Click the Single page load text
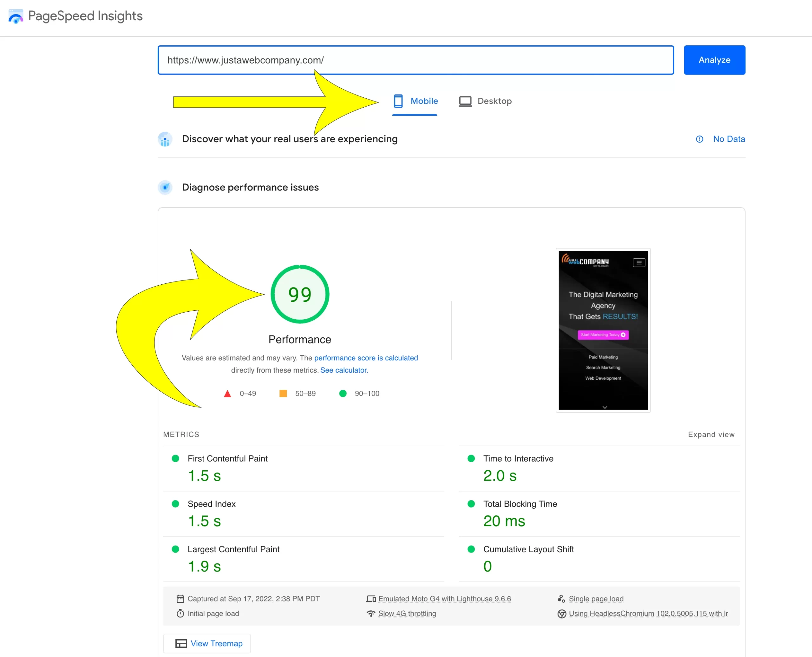 coord(596,599)
